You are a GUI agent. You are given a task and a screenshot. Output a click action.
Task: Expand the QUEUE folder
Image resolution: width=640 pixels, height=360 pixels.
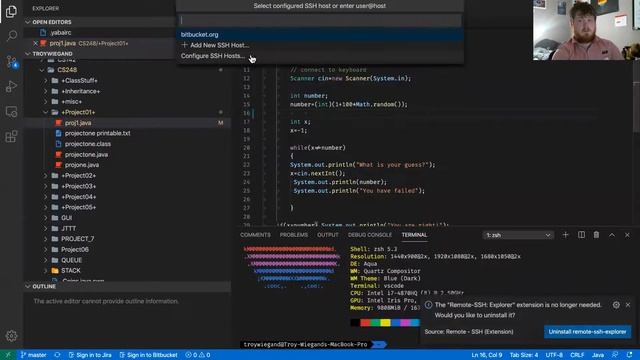46,260
